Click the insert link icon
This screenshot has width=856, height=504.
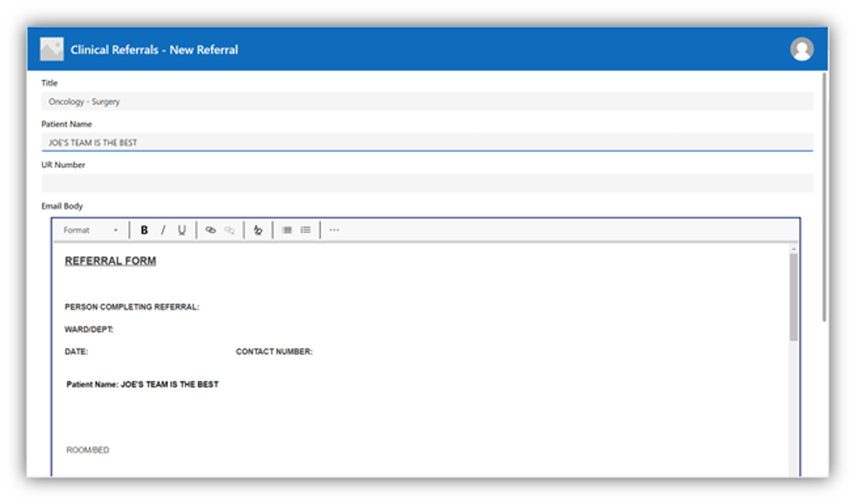coord(210,230)
